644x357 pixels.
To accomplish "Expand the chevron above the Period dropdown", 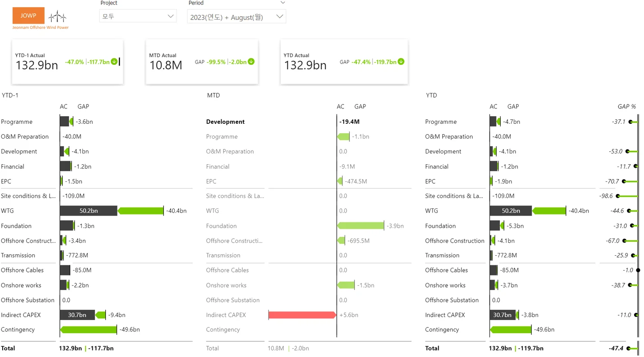I will 282,3.
